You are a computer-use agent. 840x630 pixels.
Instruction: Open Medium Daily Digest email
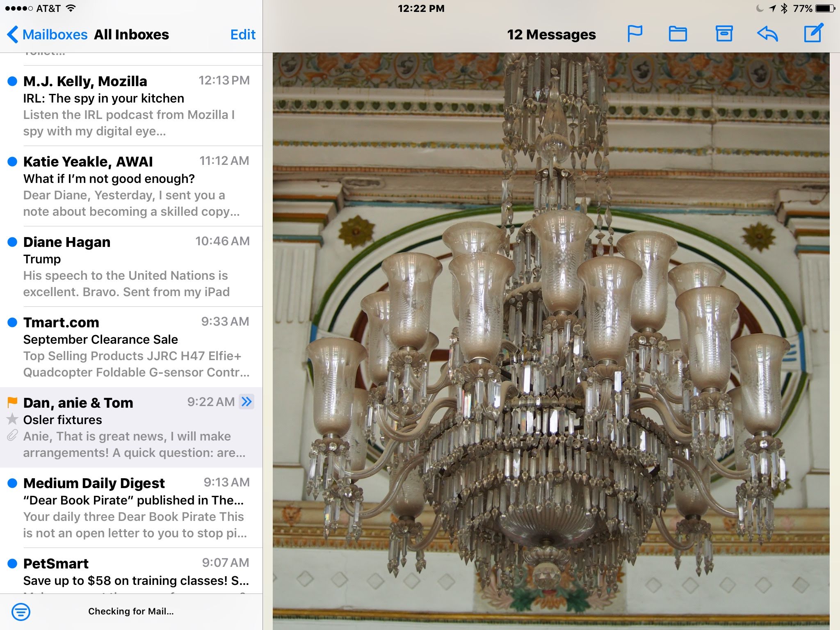coord(131,507)
